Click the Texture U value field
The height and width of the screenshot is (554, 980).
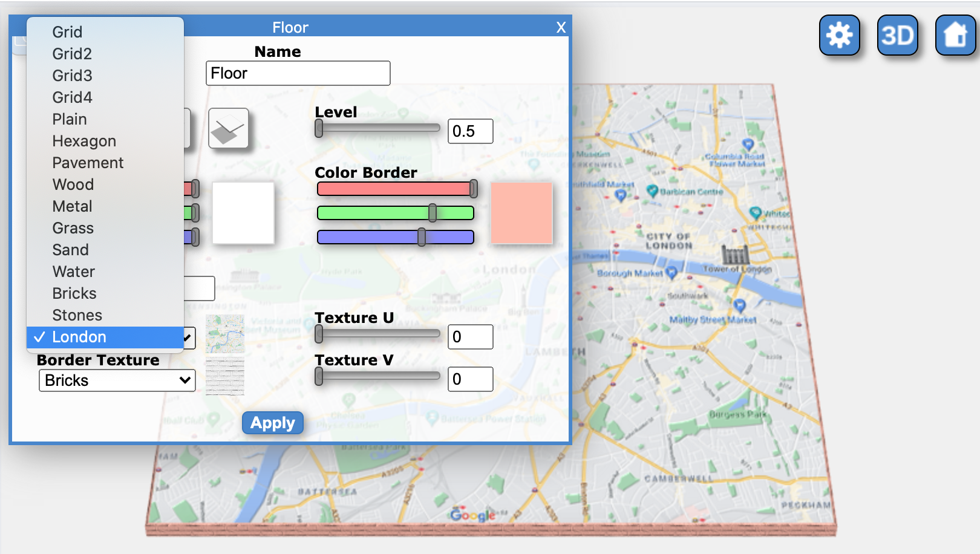coord(471,337)
